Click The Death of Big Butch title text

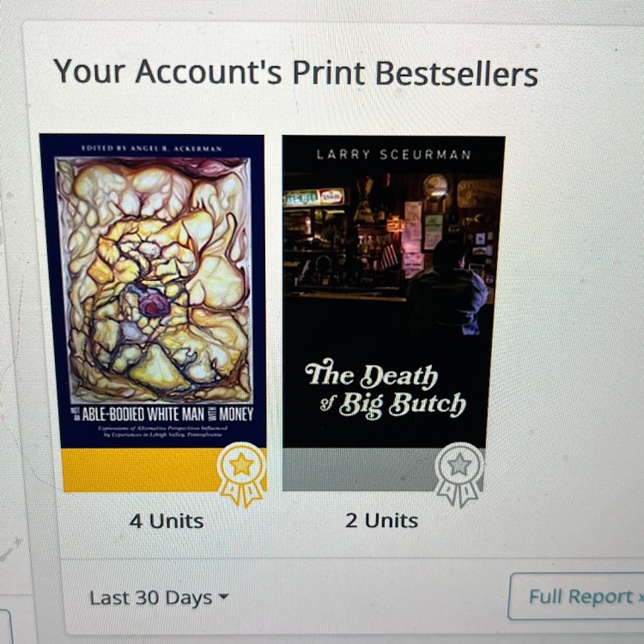[386, 389]
